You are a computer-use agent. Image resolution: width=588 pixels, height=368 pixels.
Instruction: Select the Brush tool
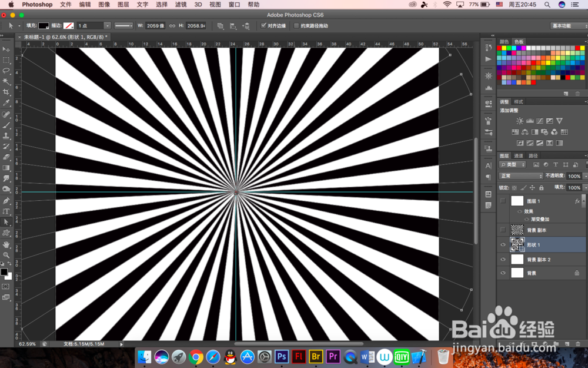pyautogui.click(x=6, y=125)
